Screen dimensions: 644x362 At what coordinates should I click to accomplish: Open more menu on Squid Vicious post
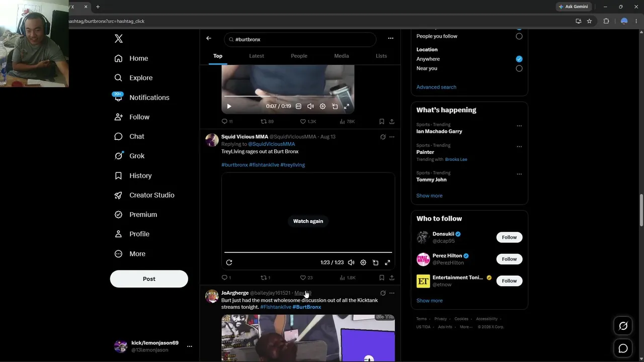(x=392, y=137)
